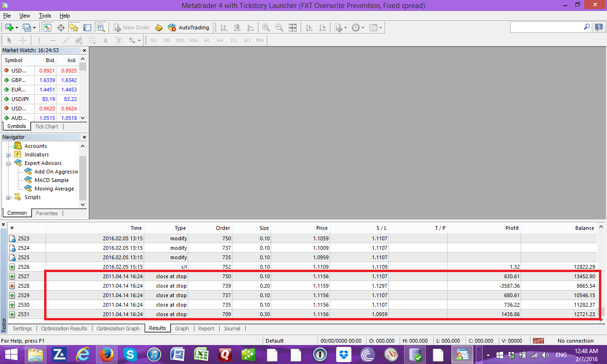Toggle the AutoTrading button
This screenshot has height=364, width=607.
click(188, 27)
